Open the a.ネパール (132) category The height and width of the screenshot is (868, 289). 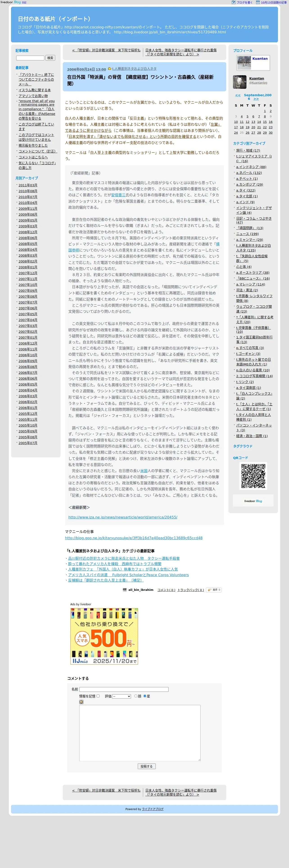[x=249, y=173]
